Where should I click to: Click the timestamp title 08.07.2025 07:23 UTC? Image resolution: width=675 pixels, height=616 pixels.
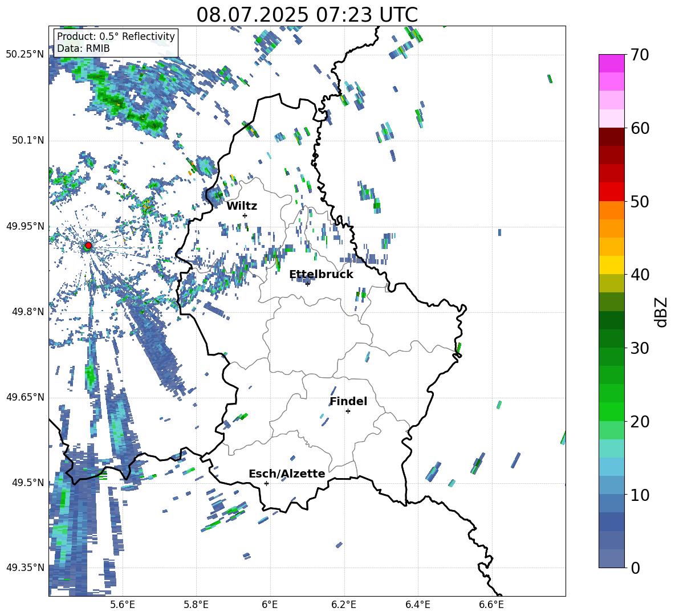pos(307,15)
